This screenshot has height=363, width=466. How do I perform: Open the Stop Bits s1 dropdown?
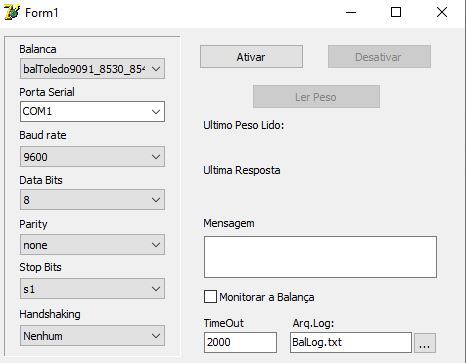pos(92,289)
